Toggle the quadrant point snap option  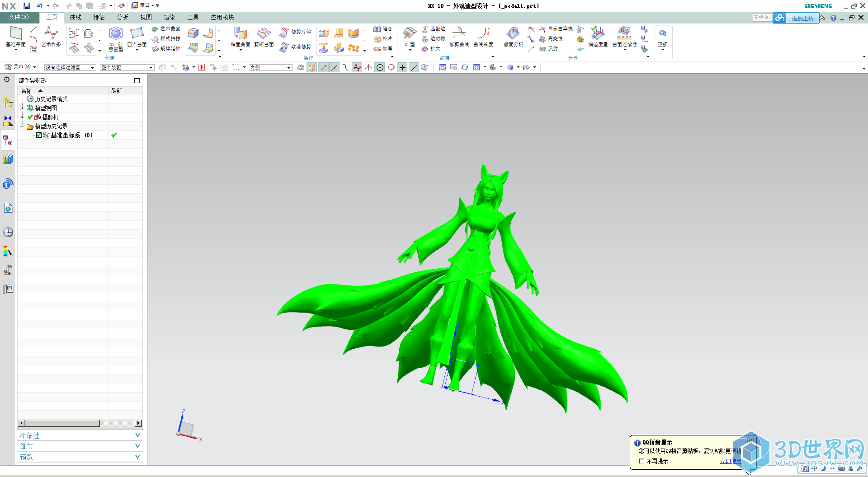[391, 67]
